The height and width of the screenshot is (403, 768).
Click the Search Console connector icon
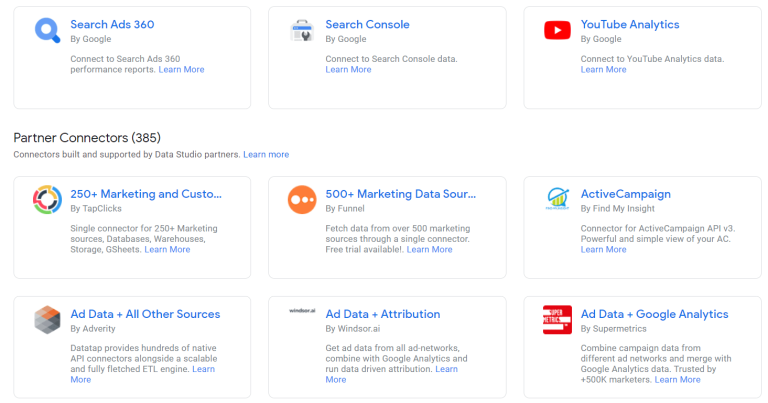pos(301,31)
